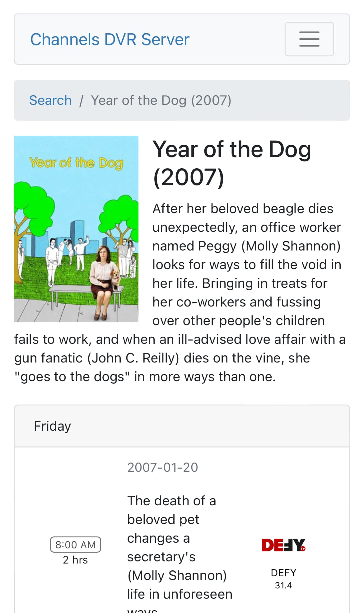Click the 2 hrs duration text
Viewport: 364px width, 613px height.
click(75, 560)
